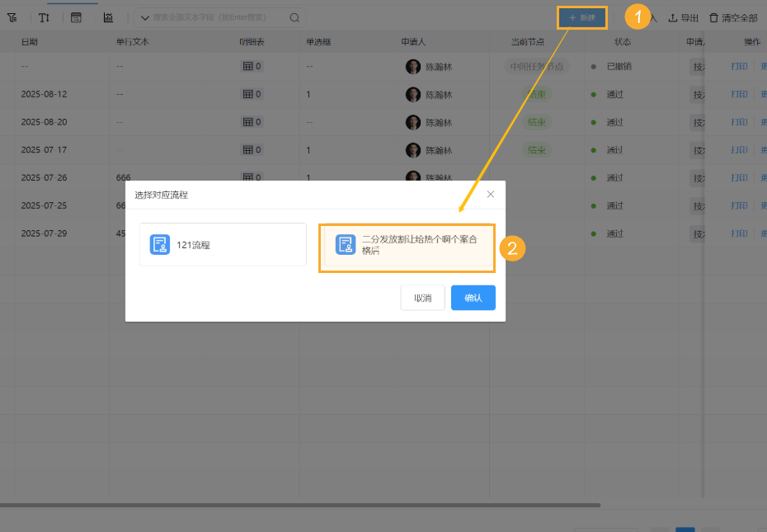Viewport: 767px width, 532px height.
Task: Open the filter icon in toolbar
Action: point(12,17)
